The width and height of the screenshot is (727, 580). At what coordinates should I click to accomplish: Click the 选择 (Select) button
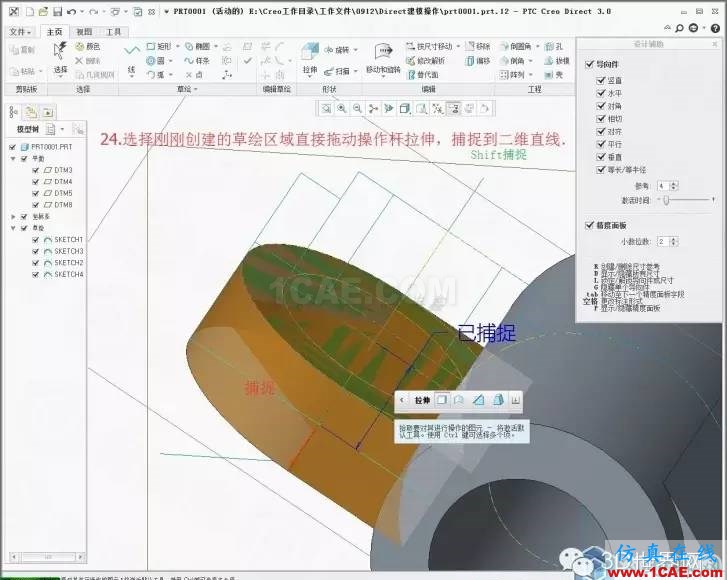60,58
